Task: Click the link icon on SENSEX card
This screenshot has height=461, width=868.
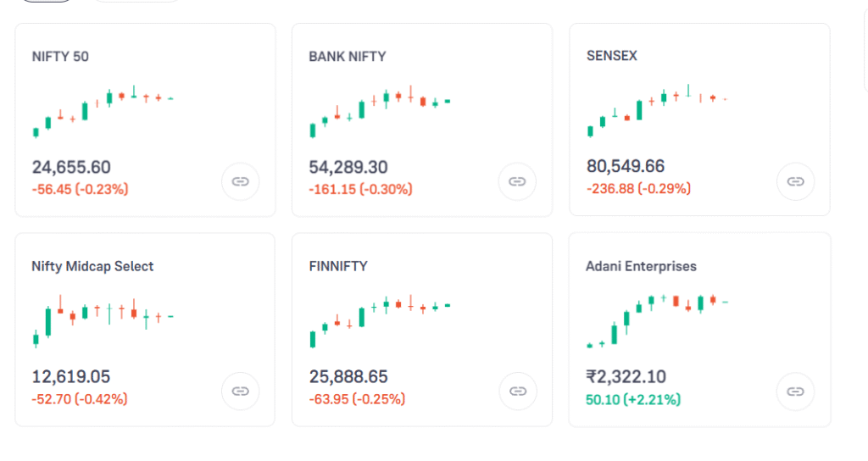Action: 795,181
